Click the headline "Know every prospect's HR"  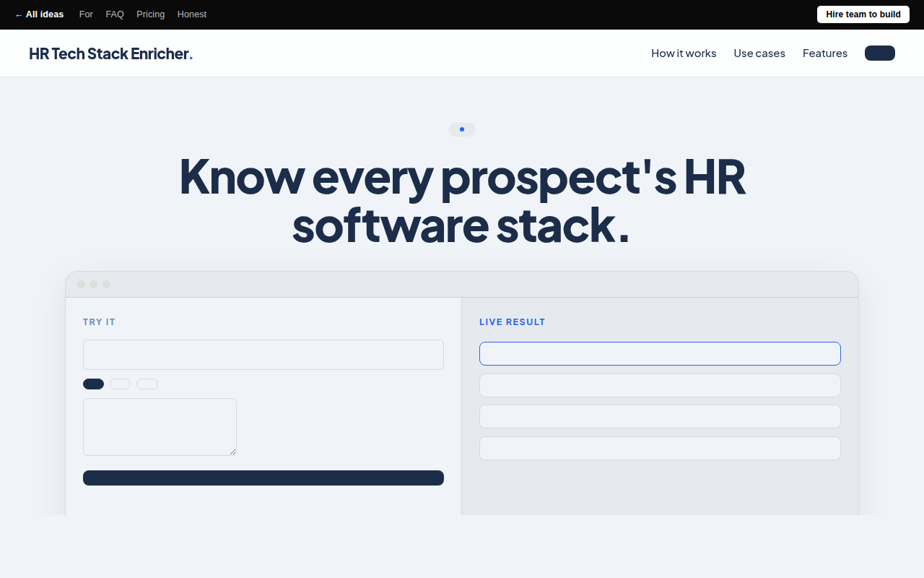pos(462,176)
